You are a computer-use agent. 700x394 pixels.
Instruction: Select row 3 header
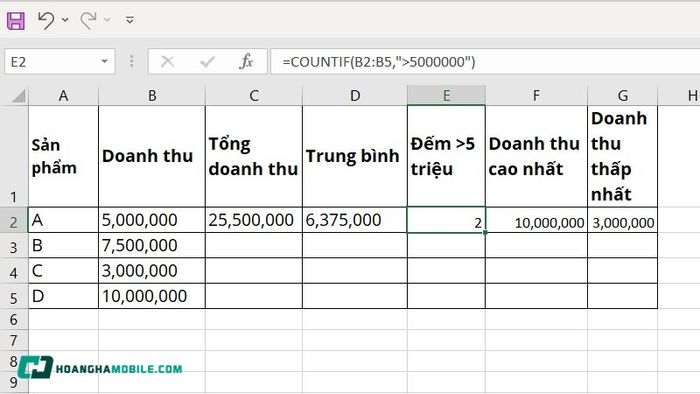14,245
